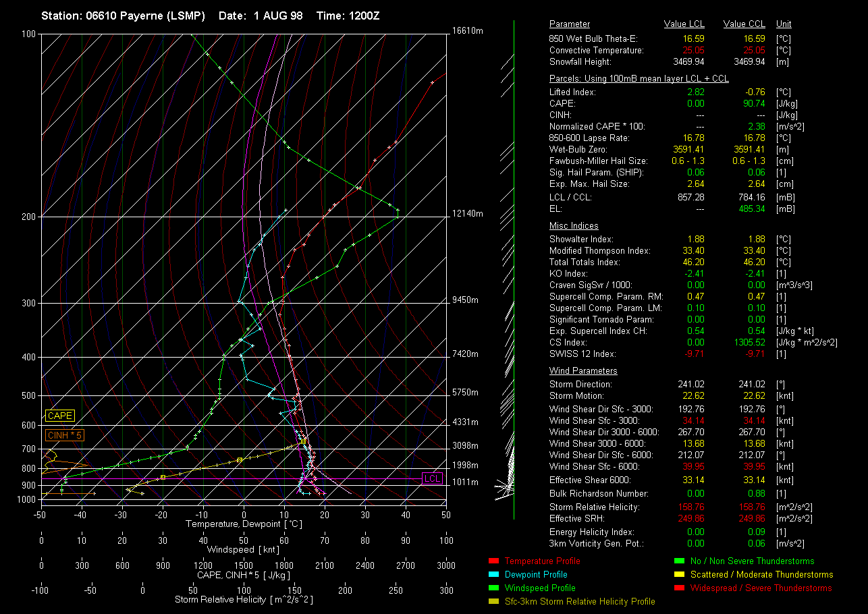Select the Value LCL column header
Viewport: 868px width, 614px height.
tap(684, 24)
